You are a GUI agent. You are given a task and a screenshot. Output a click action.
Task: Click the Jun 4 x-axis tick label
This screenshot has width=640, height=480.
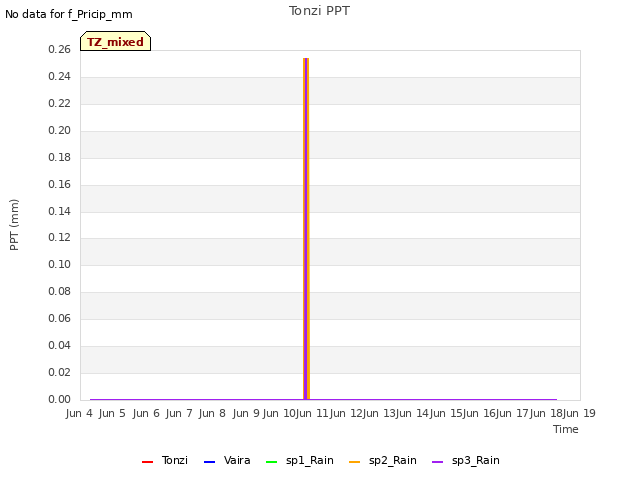(x=79, y=413)
